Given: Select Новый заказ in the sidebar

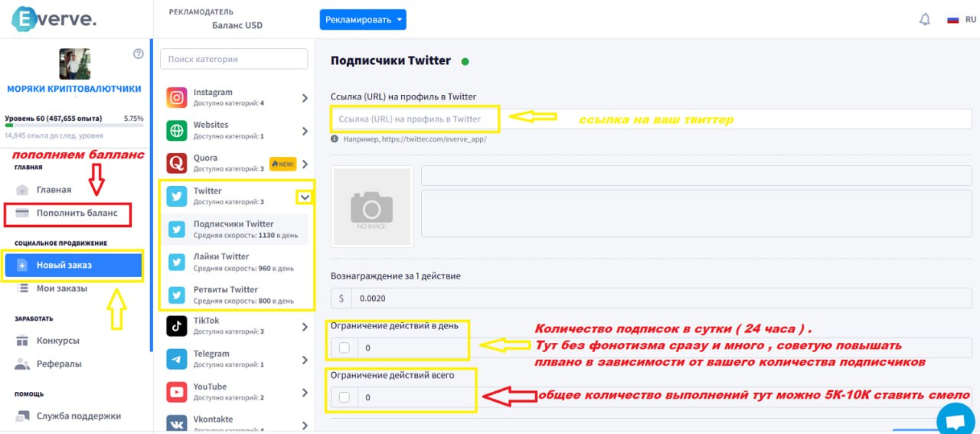Looking at the screenshot, I should 73,266.
